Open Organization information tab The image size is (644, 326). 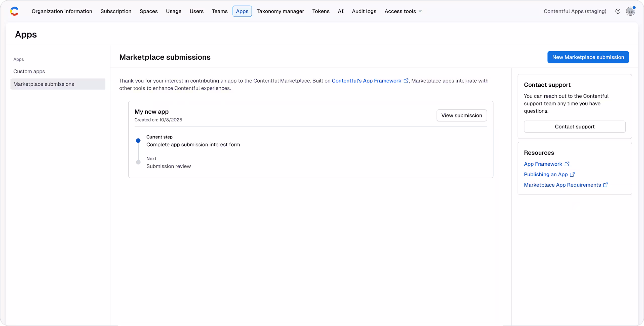(62, 11)
